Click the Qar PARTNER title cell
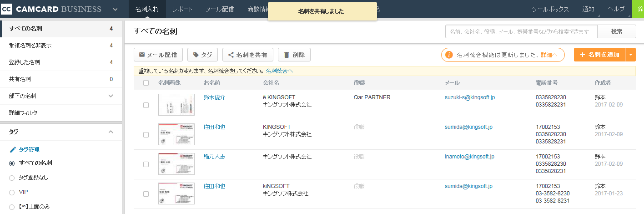Viewport: 644px width, 214px height. [x=372, y=97]
